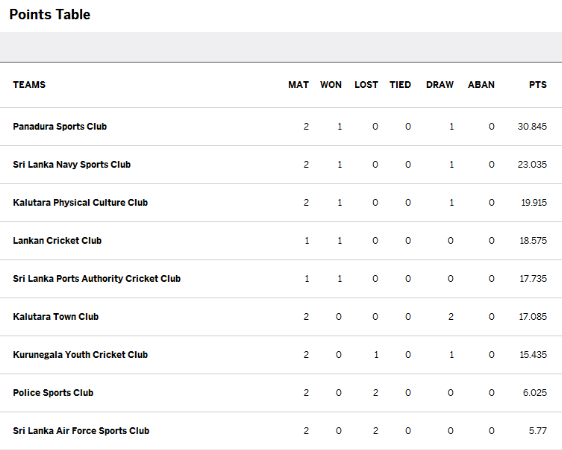Click the TIED column header
The image size is (562, 450).
tap(400, 85)
